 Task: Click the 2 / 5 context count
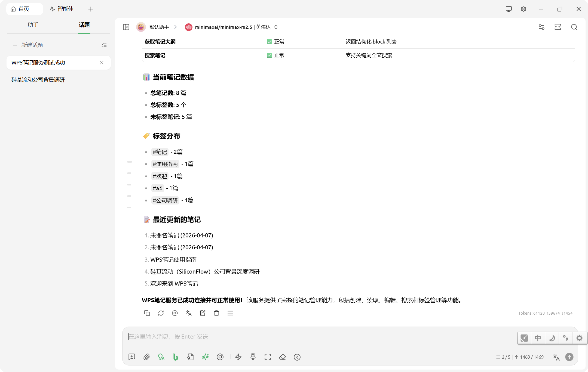[x=503, y=357]
